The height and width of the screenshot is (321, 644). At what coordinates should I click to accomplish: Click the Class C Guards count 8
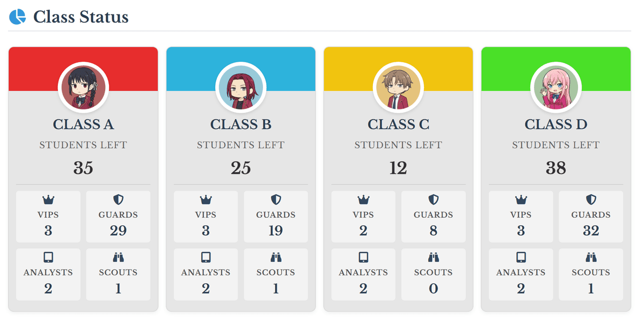coord(433,231)
